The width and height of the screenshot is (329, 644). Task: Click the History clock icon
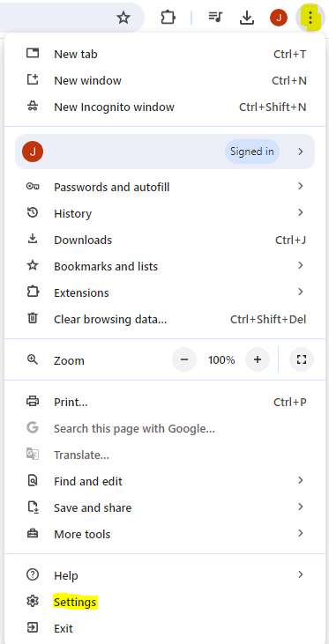(33, 212)
